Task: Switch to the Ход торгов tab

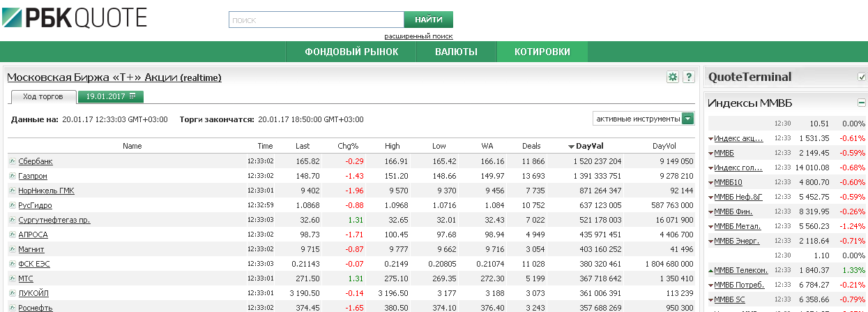Action: coord(43,96)
